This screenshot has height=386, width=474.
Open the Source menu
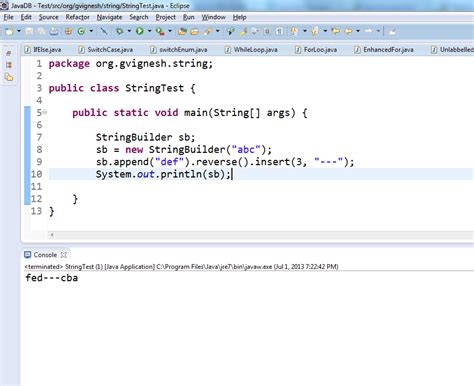(48, 17)
